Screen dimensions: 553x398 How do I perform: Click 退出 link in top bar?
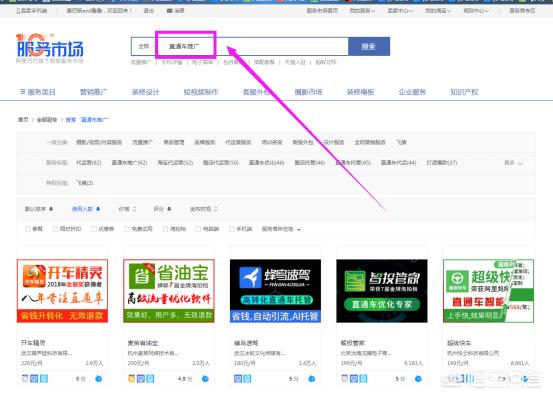click(x=149, y=11)
